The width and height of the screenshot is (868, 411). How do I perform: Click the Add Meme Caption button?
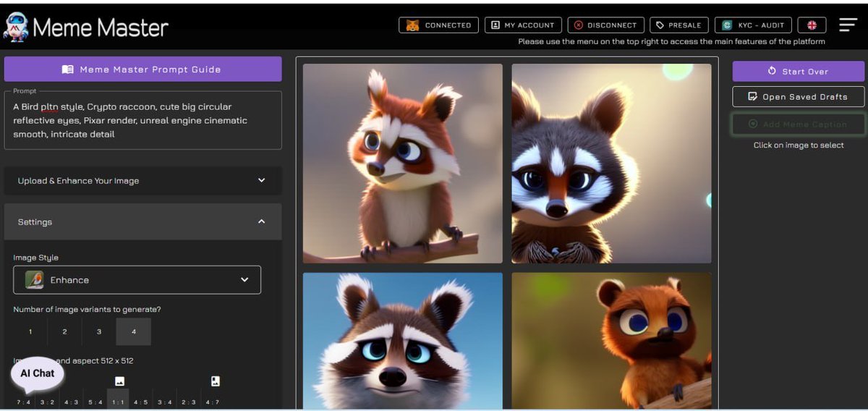tap(798, 124)
